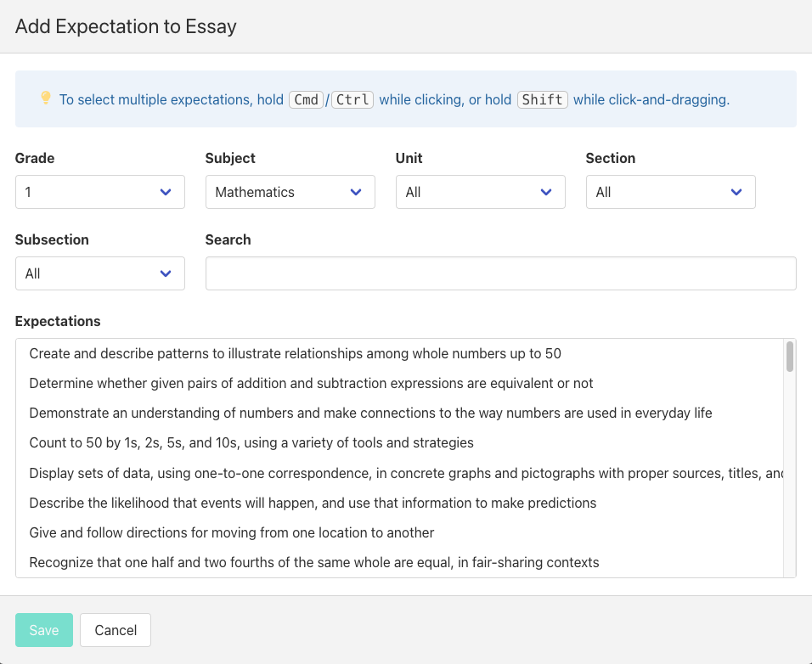812x664 pixels.
Task: Expand the Section dropdown
Action: click(x=671, y=192)
